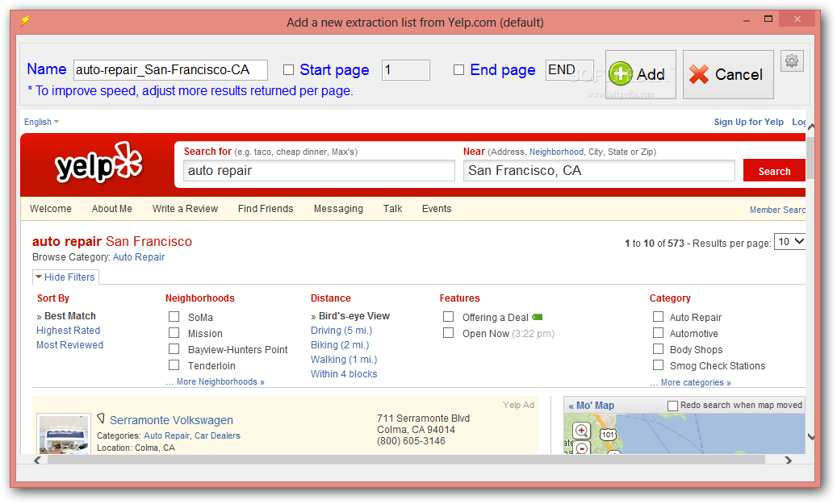Open the settings gear icon

pos(792,60)
